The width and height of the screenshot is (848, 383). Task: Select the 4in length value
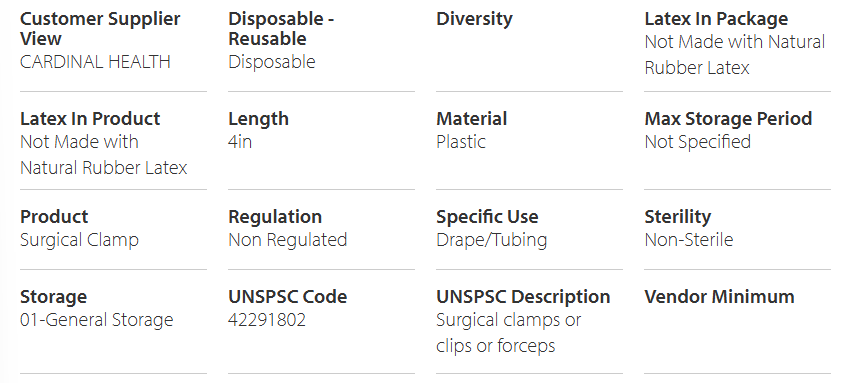pyautogui.click(x=240, y=142)
